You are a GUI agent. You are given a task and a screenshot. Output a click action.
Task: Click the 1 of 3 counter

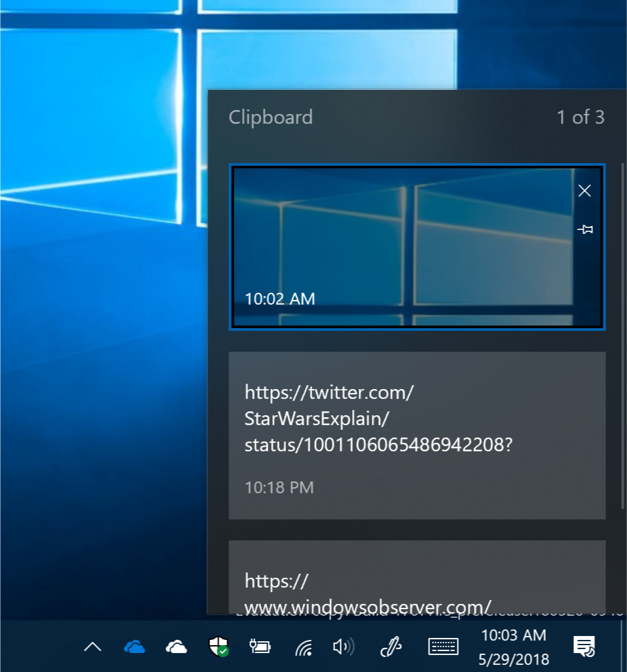581,117
